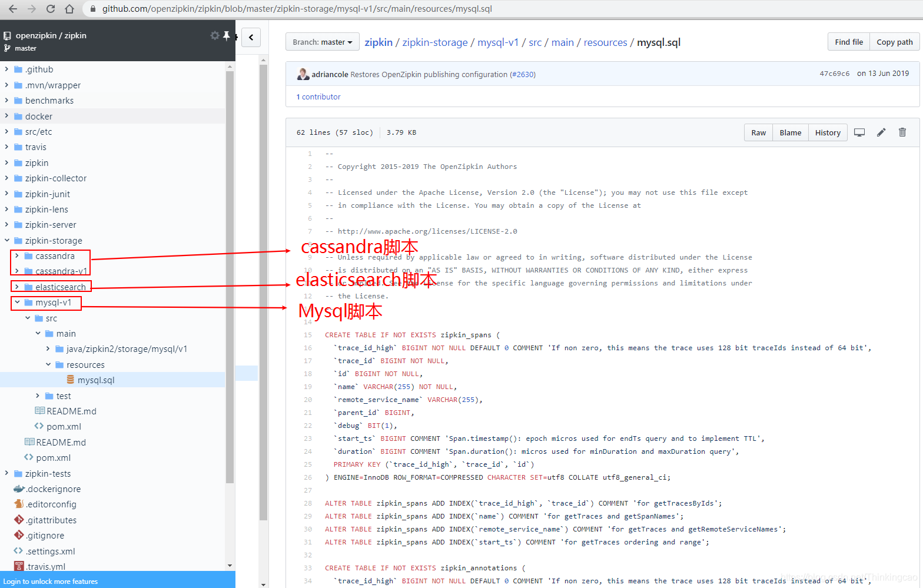Click the site lock icon in address bar
The height and width of the screenshot is (588, 923).
click(93, 9)
